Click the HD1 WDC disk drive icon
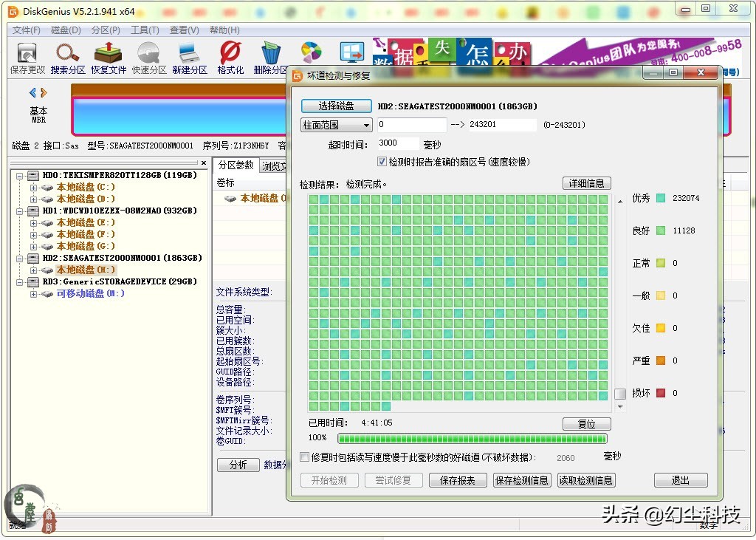 click(33, 211)
